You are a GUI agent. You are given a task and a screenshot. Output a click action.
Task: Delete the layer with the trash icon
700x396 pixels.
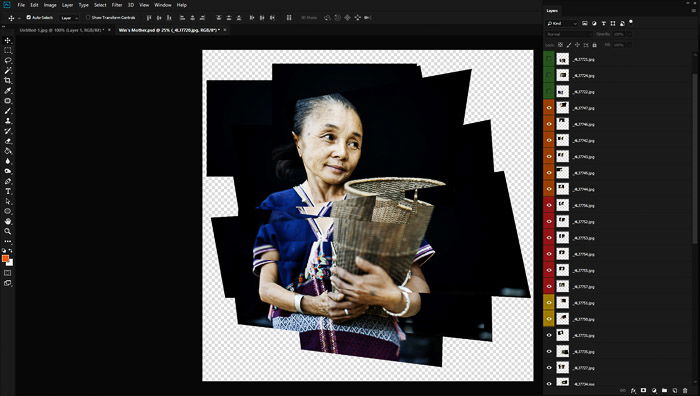[685, 391]
